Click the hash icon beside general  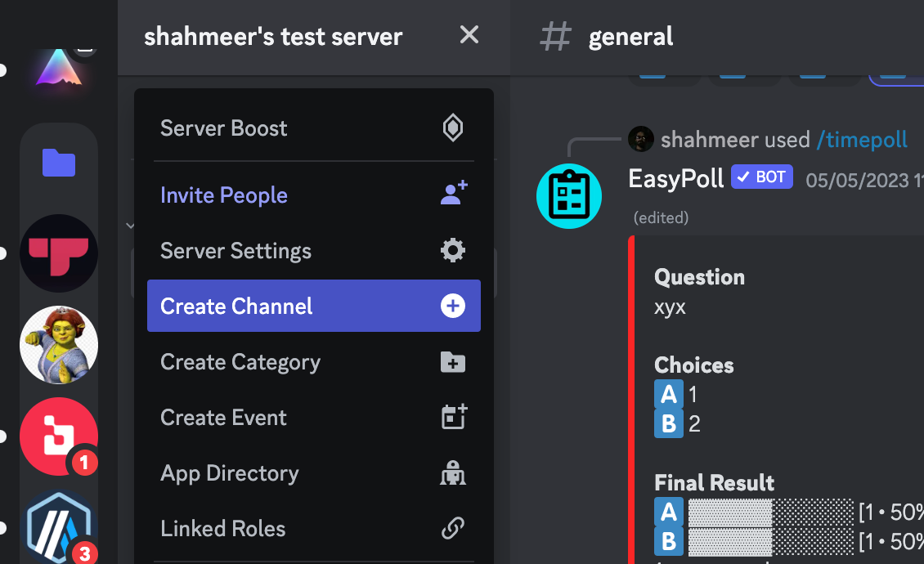click(555, 36)
